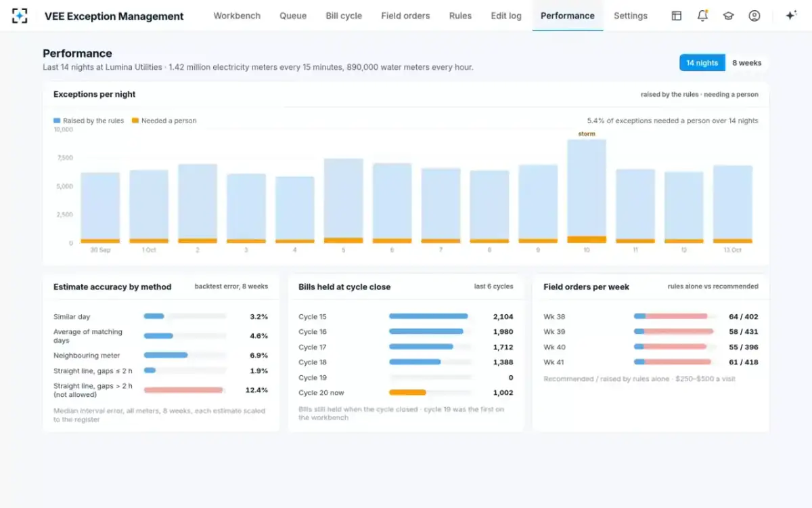Toggle the Needed a person legend
Viewport: 812px width, 508px height.
(x=164, y=121)
